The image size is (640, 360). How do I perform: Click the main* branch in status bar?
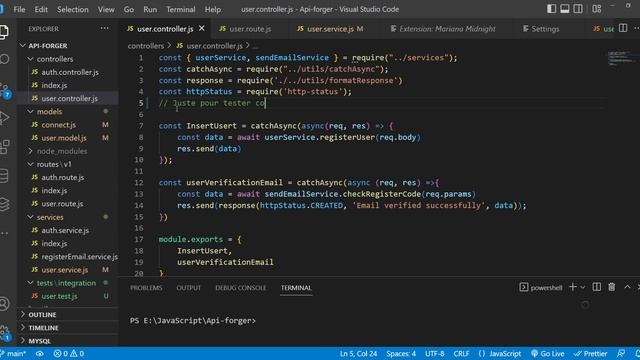pyautogui.click(x=14, y=353)
